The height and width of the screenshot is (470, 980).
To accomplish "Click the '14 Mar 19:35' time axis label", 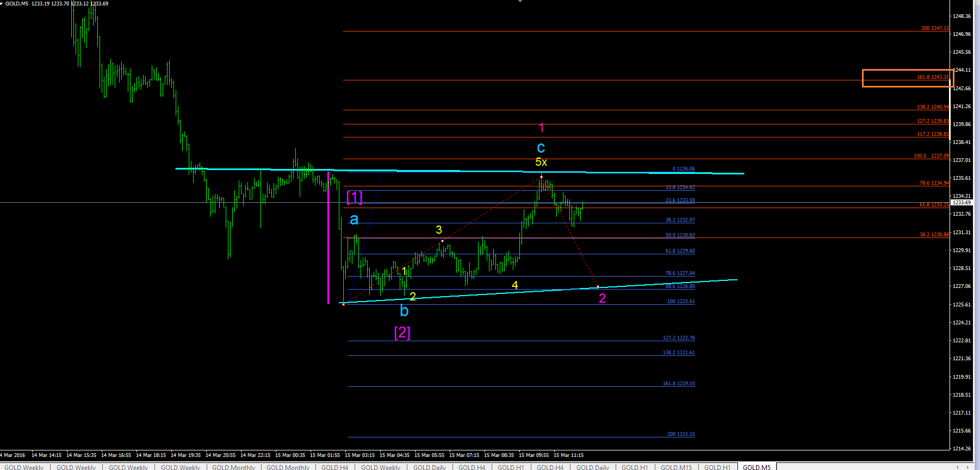I will click(185, 455).
